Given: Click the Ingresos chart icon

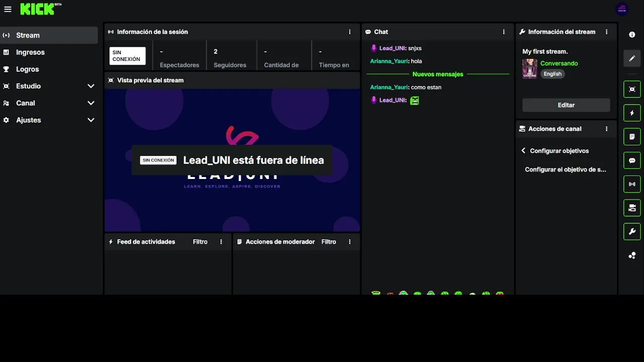Looking at the screenshot, I should point(6,52).
